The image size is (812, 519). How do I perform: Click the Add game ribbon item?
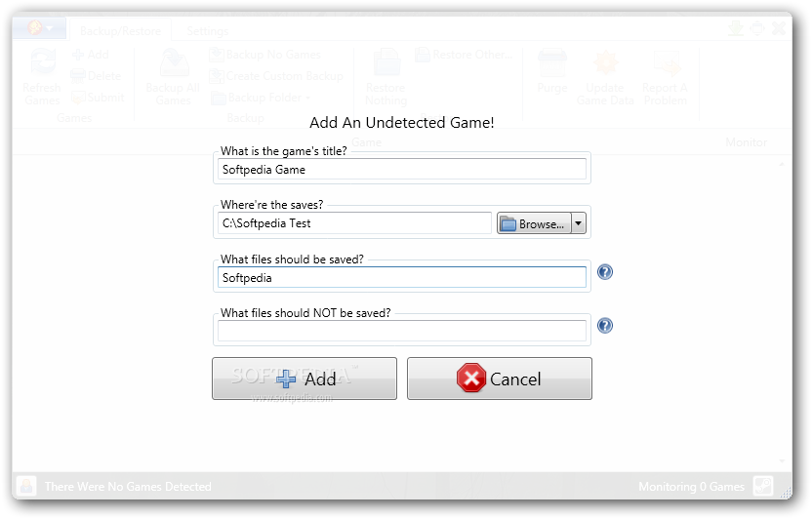tap(91, 55)
